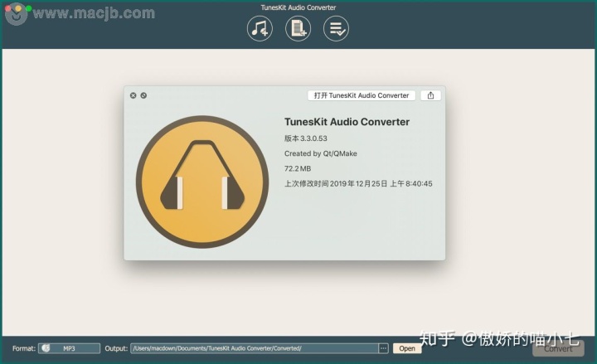
Task: Browse output folder with the ellipsis button
Action: tap(383, 348)
